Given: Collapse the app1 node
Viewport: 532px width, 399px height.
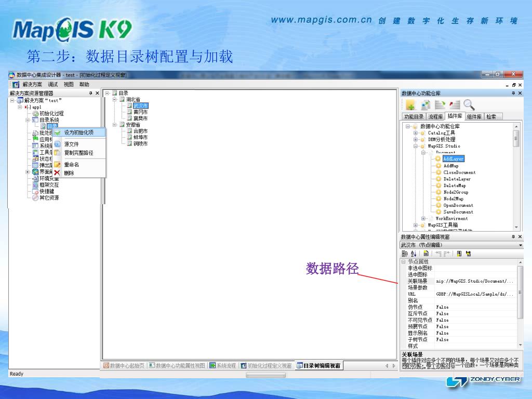Looking at the screenshot, I should click(x=20, y=107).
